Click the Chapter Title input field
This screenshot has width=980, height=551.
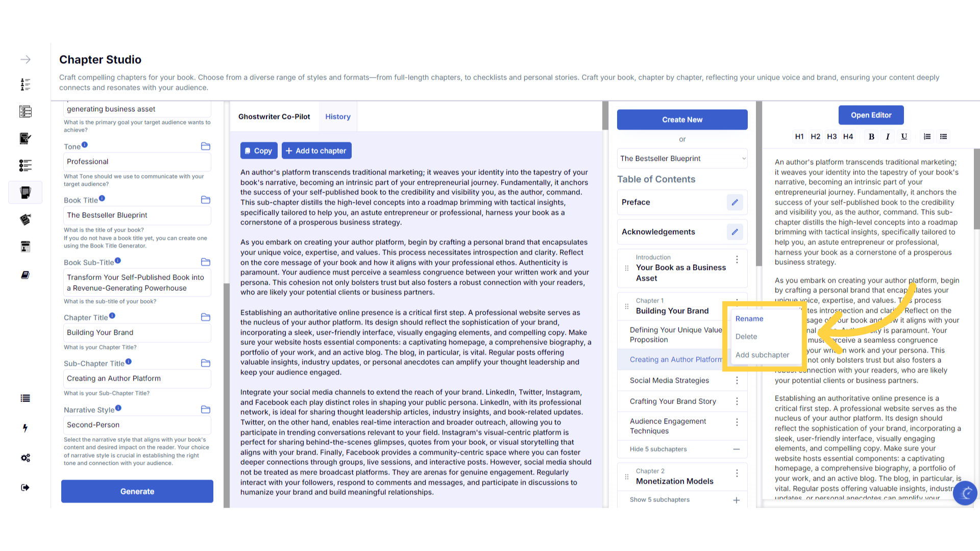[137, 333]
